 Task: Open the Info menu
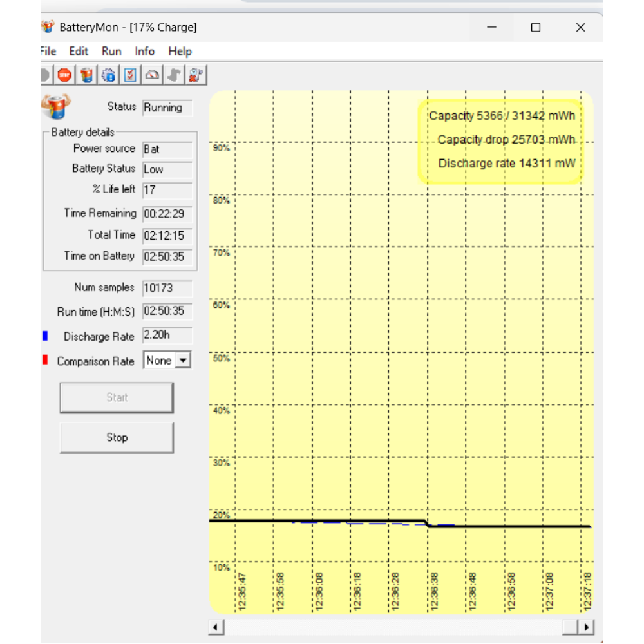point(144,52)
